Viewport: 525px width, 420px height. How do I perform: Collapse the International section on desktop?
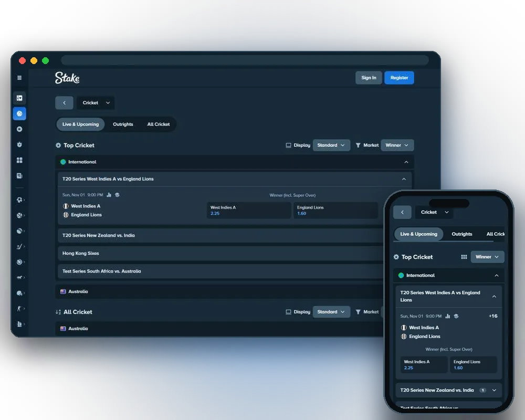click(x=406, y=162)
